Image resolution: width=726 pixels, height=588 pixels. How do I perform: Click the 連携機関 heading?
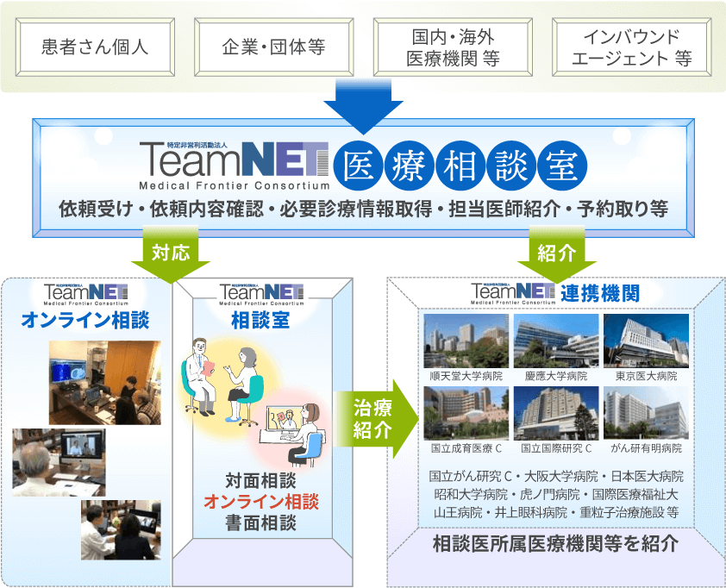600,293
